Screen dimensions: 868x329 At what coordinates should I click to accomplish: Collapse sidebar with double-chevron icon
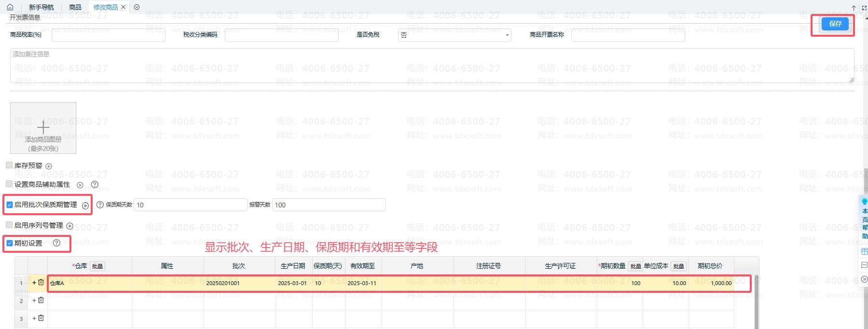coord(864,279)
